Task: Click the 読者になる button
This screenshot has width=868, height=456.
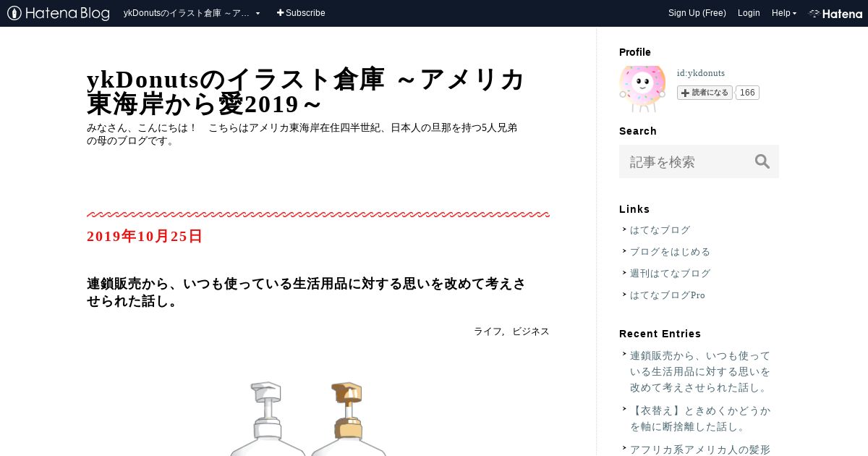Action: [x=705, y=93]
